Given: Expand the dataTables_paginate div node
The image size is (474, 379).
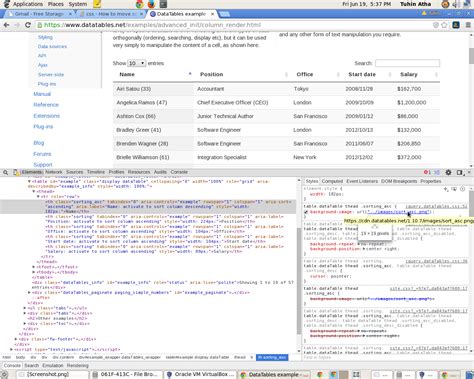Looking at the screenshot, I should point(29,293).
